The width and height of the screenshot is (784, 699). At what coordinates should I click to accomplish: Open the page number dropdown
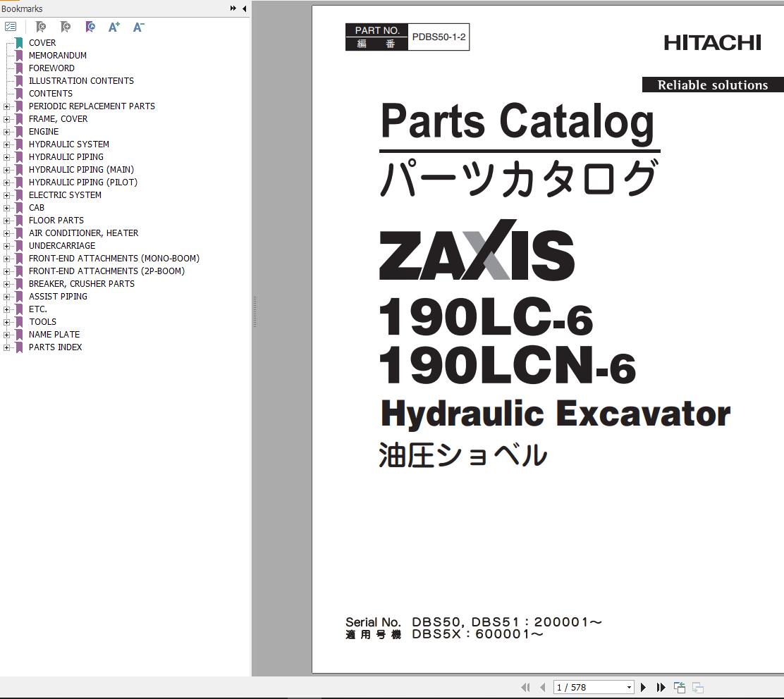tap(629, 687)
